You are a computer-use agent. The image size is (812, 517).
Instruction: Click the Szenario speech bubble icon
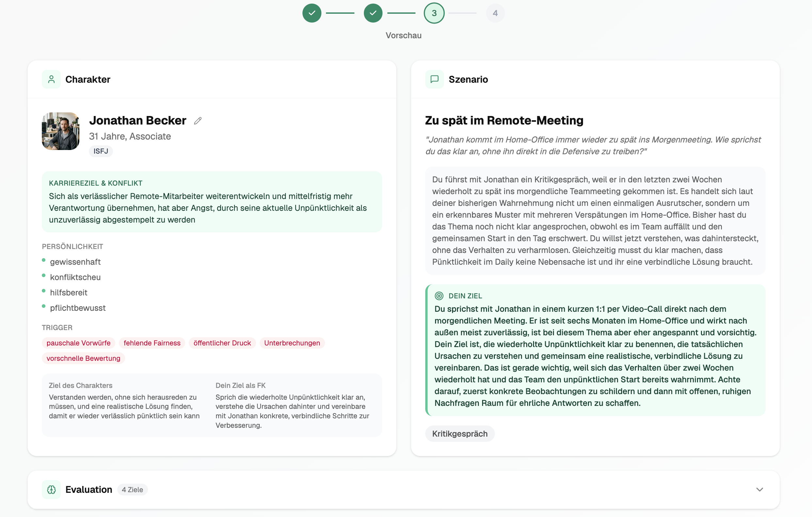point(434,79)
